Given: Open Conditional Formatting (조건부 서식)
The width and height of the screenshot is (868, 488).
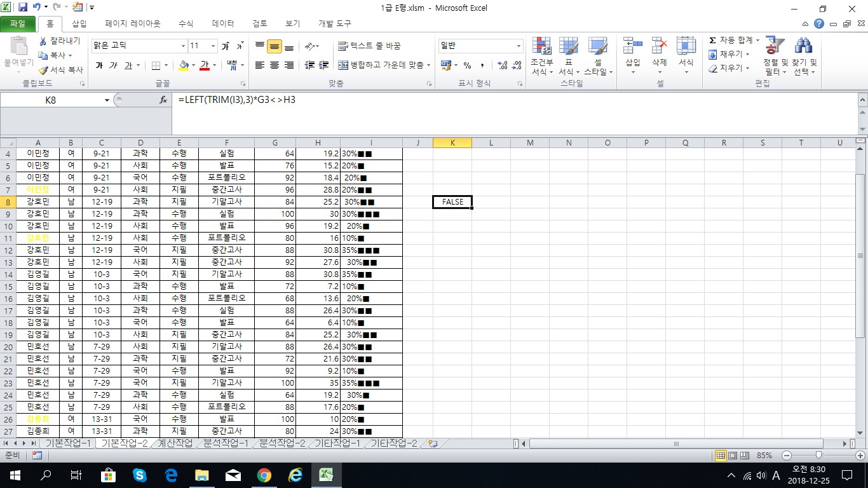Looking at the screenshot, I should (542, 56).
